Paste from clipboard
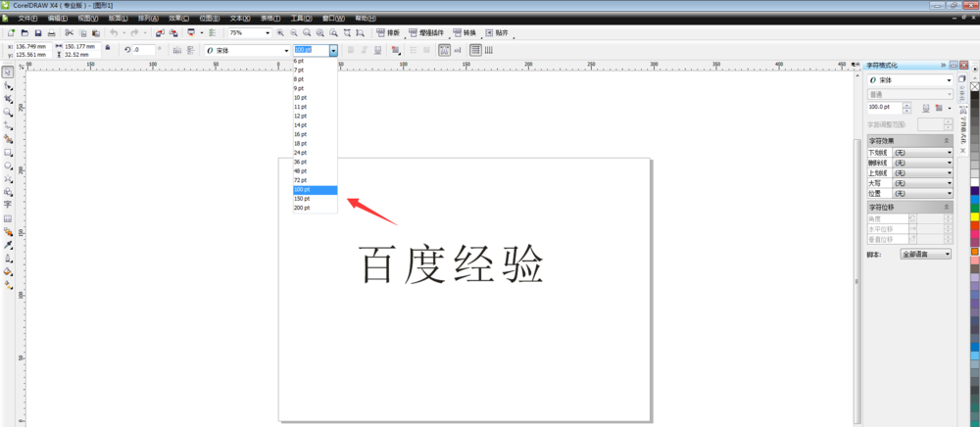The width and height of the screenshot is (980, 427). (96, 32)
